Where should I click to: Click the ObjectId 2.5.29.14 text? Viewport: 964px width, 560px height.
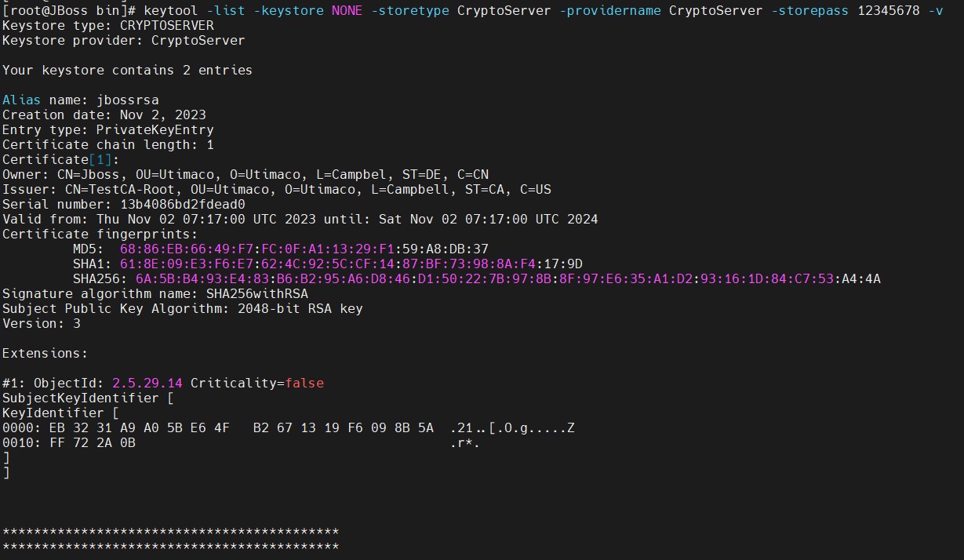(147, 383)
